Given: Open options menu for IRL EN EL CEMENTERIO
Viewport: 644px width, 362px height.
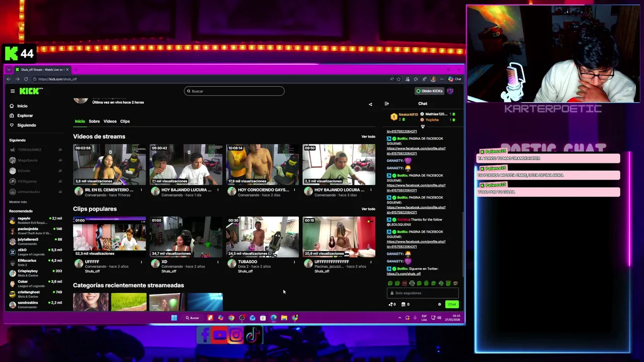Looking at the screenshot, I should click(x=141, y=190).
